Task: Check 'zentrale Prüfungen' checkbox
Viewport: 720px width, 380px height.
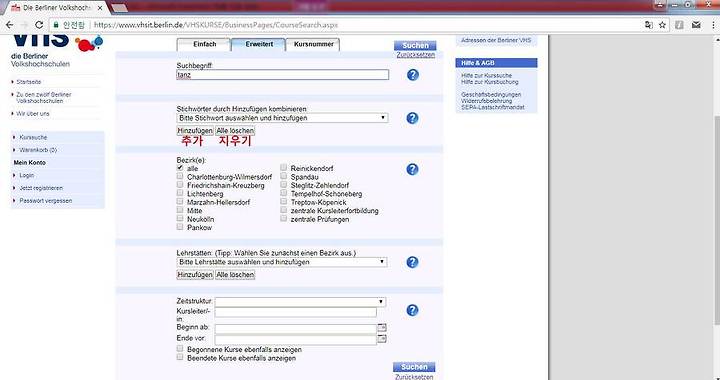Action: [284, 218]
